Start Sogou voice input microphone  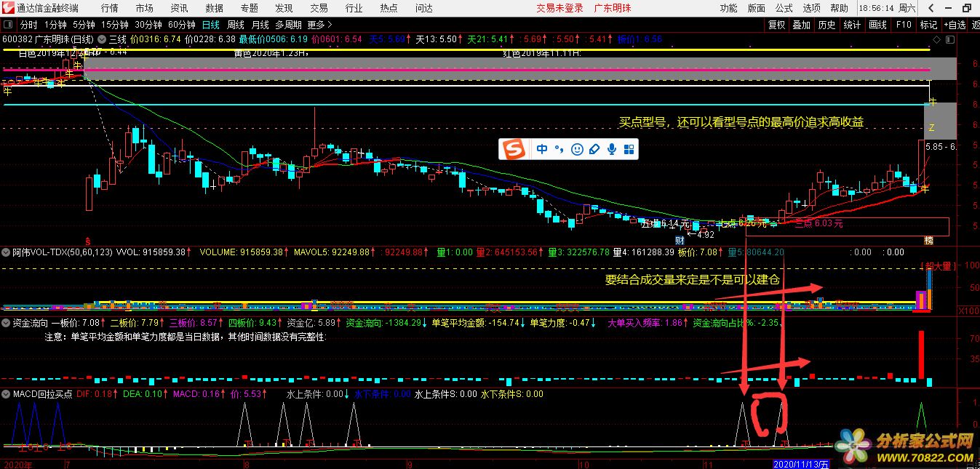(x=612, y=149)
